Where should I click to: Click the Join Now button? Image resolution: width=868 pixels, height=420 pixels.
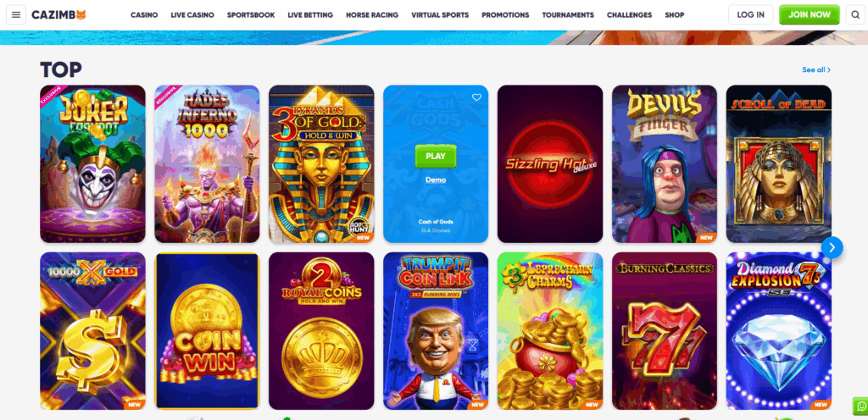click(810, 15)
